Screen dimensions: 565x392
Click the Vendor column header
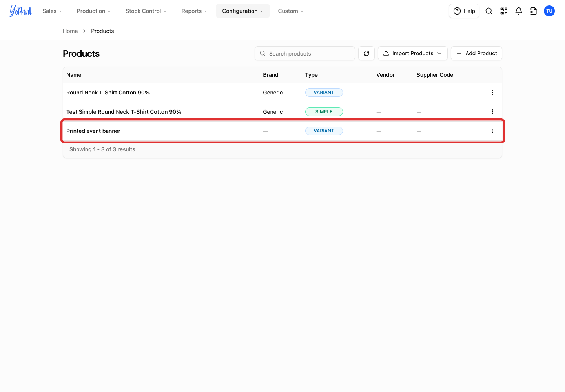386,75
